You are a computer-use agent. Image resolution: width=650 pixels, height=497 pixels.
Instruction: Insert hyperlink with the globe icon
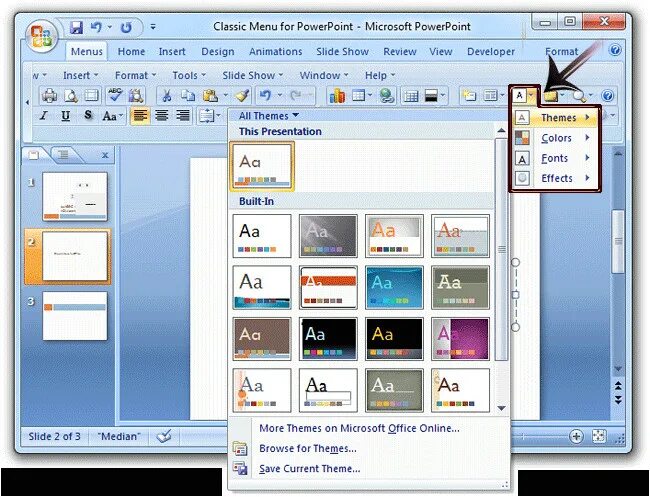tap(386, 96)
